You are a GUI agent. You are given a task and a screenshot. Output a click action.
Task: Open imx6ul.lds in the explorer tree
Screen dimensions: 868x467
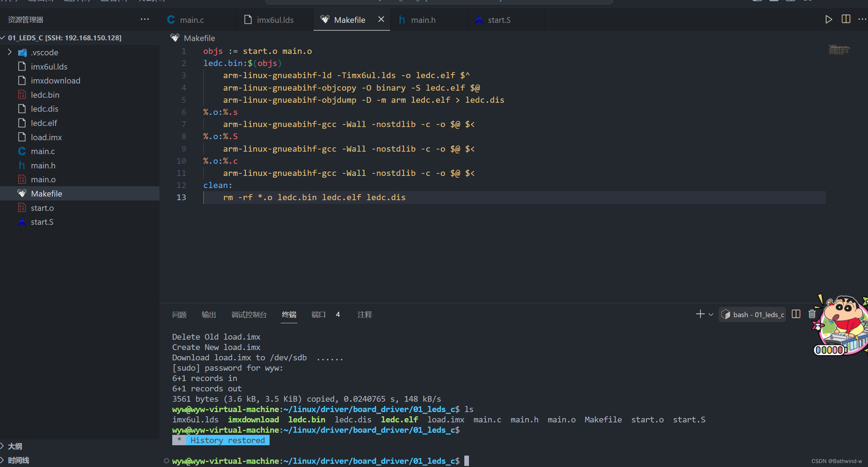(x=49, y=67)
